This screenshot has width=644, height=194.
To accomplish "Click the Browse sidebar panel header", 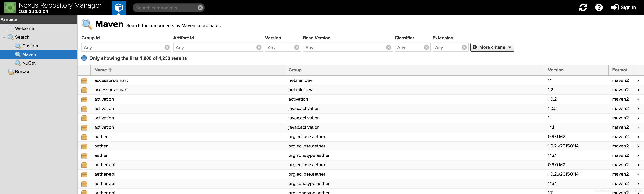I will tap(39, 19).
